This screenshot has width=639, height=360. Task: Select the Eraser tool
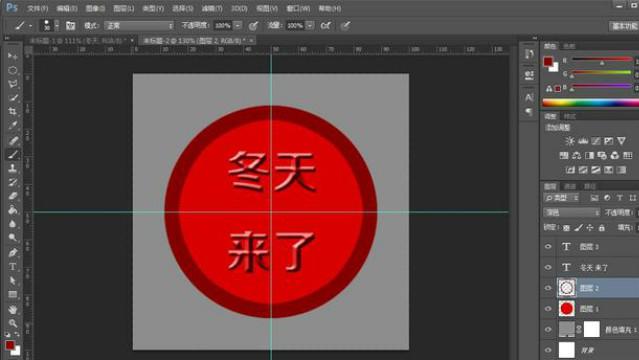click(x=13, y=196)
